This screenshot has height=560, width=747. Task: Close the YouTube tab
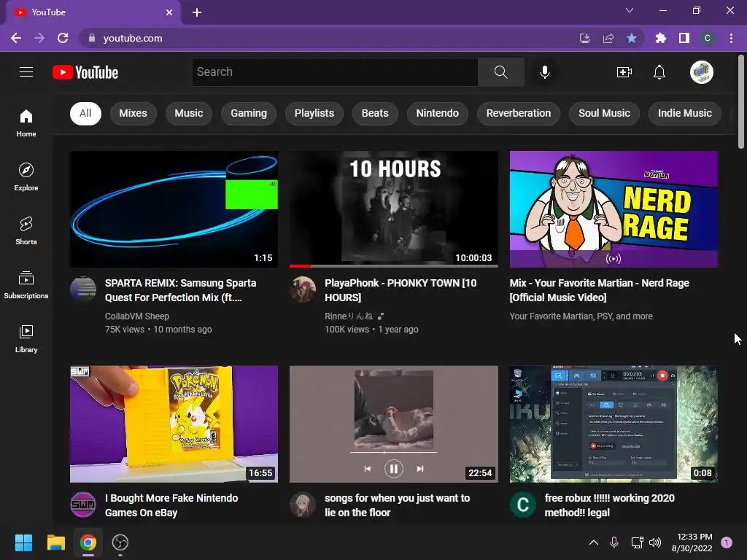point(169,12)
